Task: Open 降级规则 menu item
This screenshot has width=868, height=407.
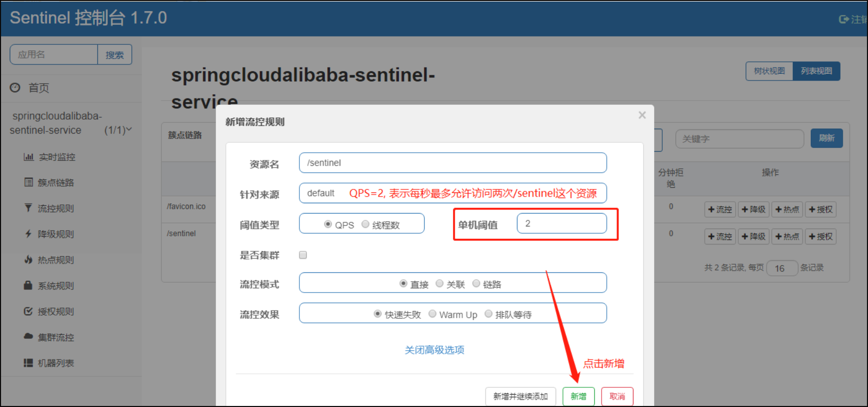Action: (56, 234)
